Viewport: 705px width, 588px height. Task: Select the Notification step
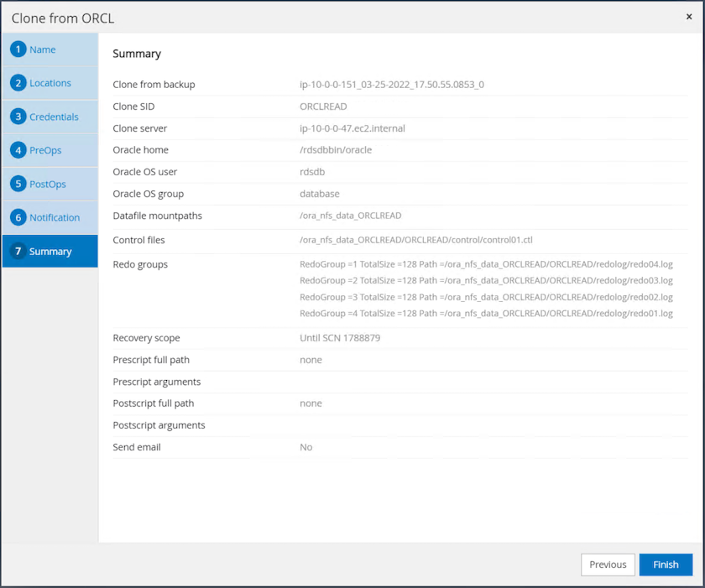click(55, 217)
